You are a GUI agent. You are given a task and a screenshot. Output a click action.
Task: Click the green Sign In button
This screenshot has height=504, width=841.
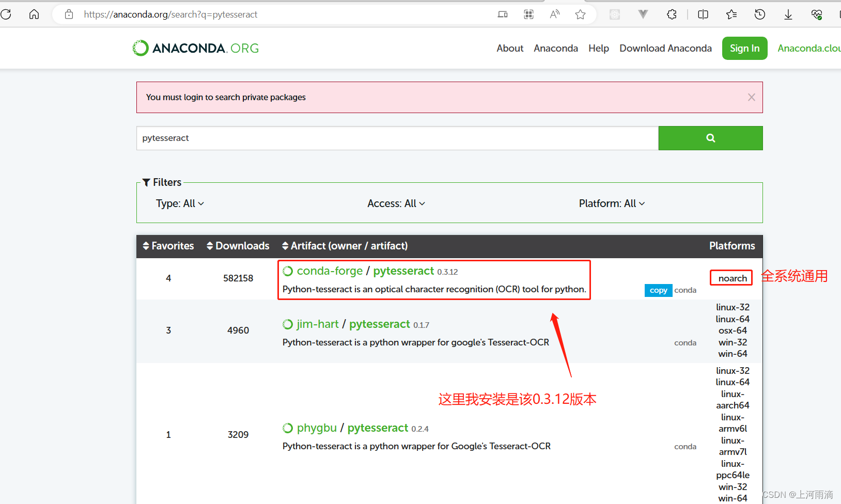click(x=744, y=48)
